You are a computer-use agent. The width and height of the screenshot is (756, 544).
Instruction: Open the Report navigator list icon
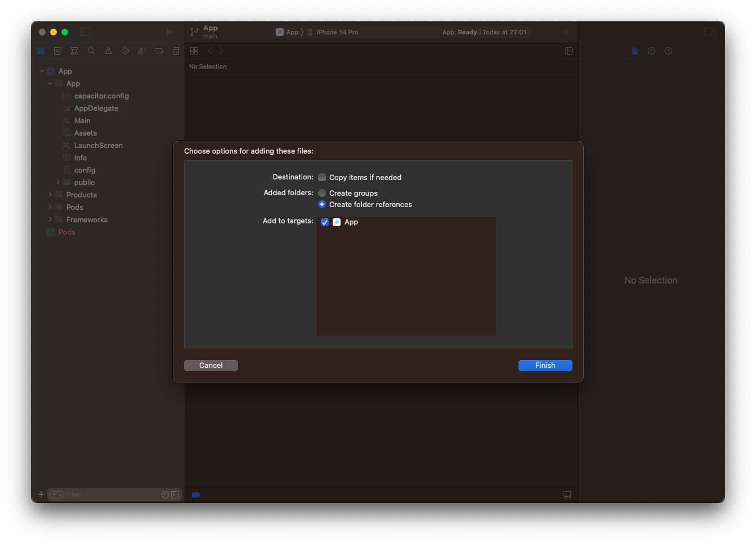click(176, 51)
